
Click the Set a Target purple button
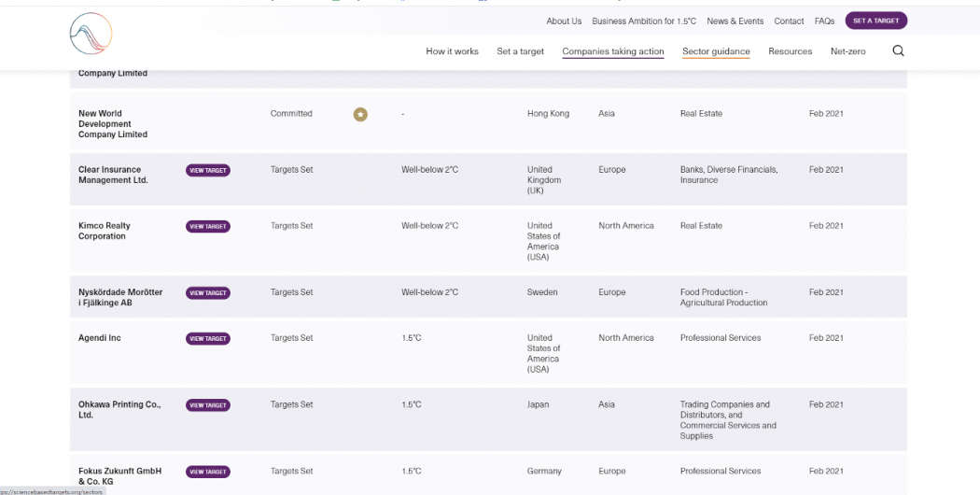(x=875, y=21)
